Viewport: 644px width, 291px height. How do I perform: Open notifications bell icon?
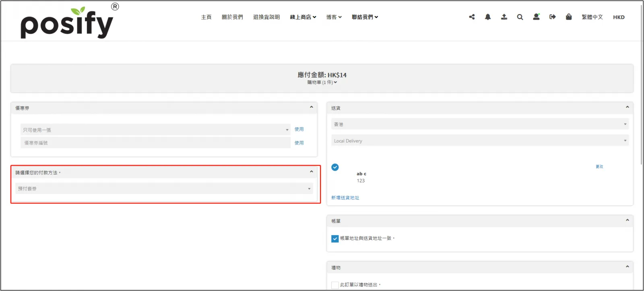(488, 17)
